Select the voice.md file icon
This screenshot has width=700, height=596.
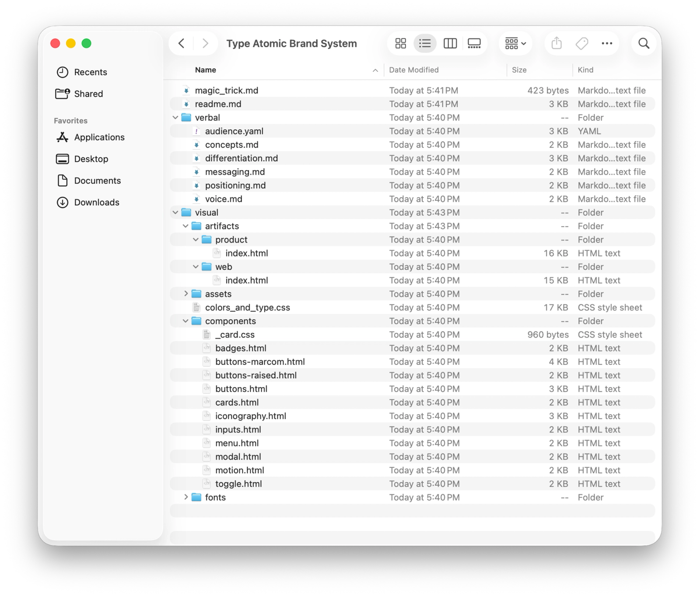[196, 199]
